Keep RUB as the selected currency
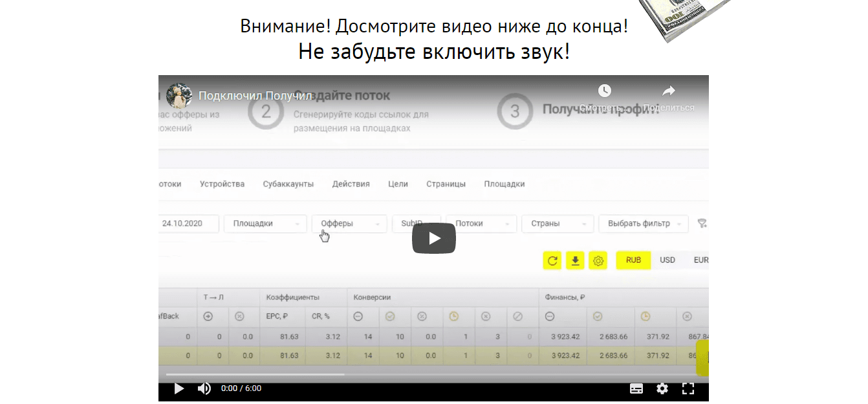Image resolution: width=868 pixels, height=404 pixels. pyautogui.click(x=633, y=260)
